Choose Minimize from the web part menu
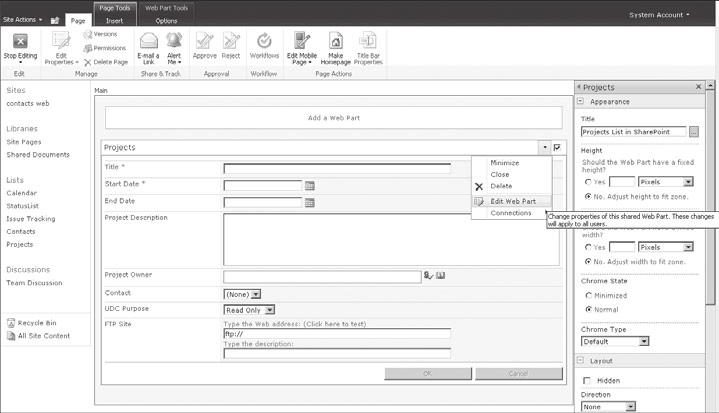Image resolution: width=719 pixels, height=413 pixels. 504,163
